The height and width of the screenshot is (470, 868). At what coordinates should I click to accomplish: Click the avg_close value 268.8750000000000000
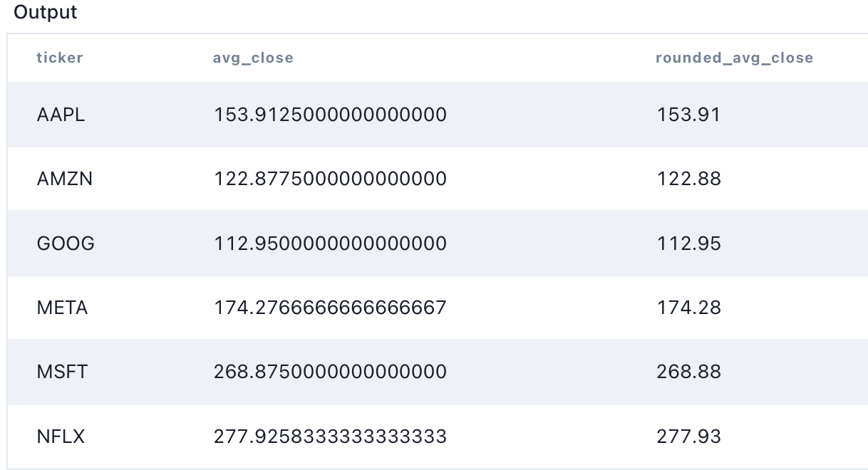pos(330,372)
